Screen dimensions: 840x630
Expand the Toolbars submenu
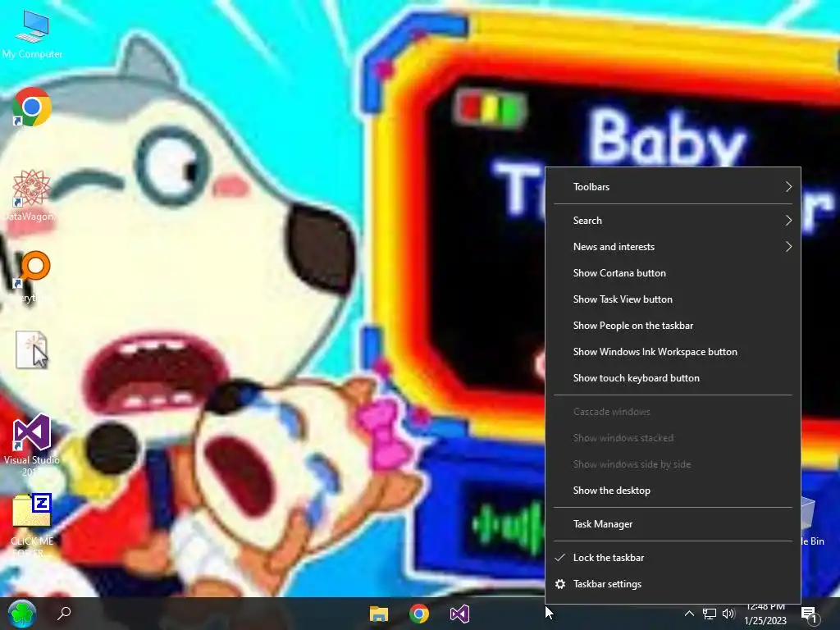coord(673,187)
